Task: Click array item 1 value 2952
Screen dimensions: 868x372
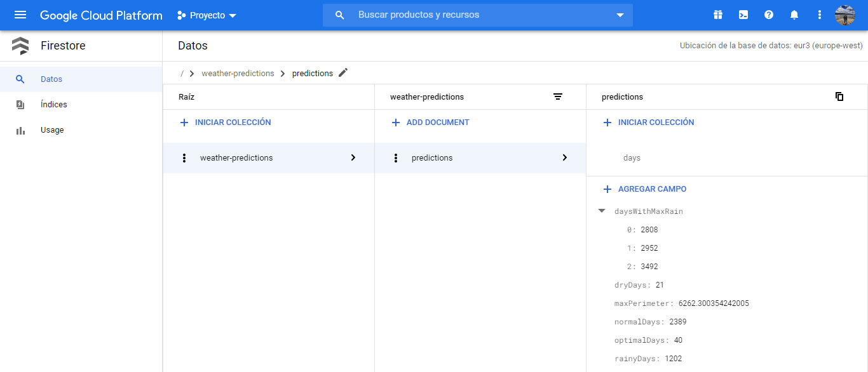Action: (x=649, y=248)
